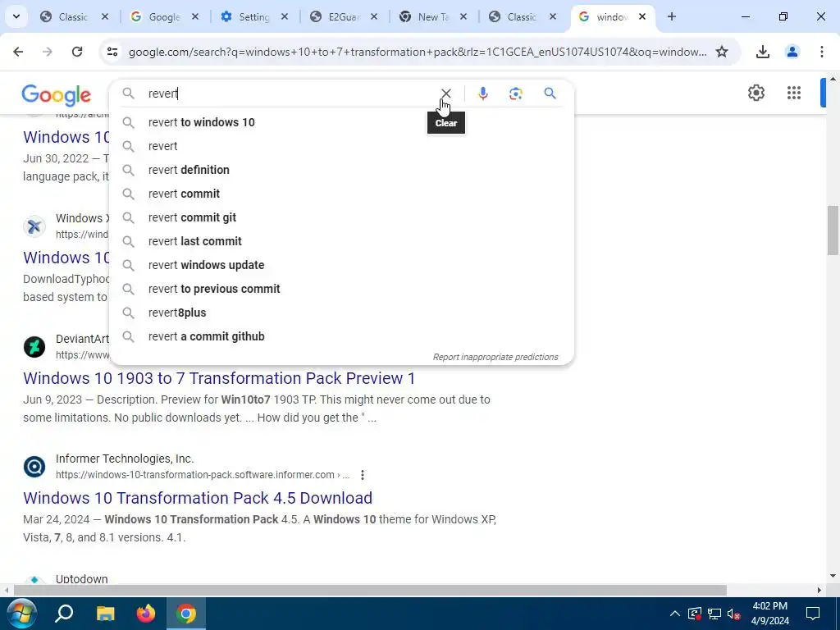Open Google Lens image search

(x=515, y=94)
